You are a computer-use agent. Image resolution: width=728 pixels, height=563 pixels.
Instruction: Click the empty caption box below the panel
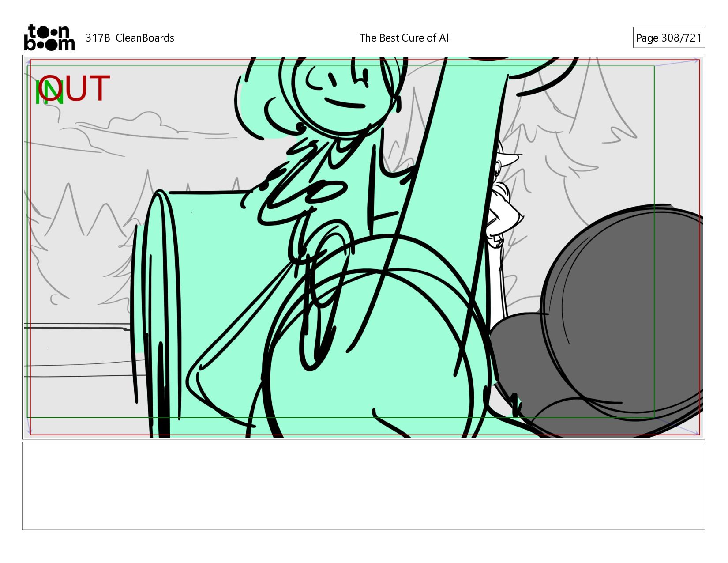pyautogui.click(x=363, y=486)
